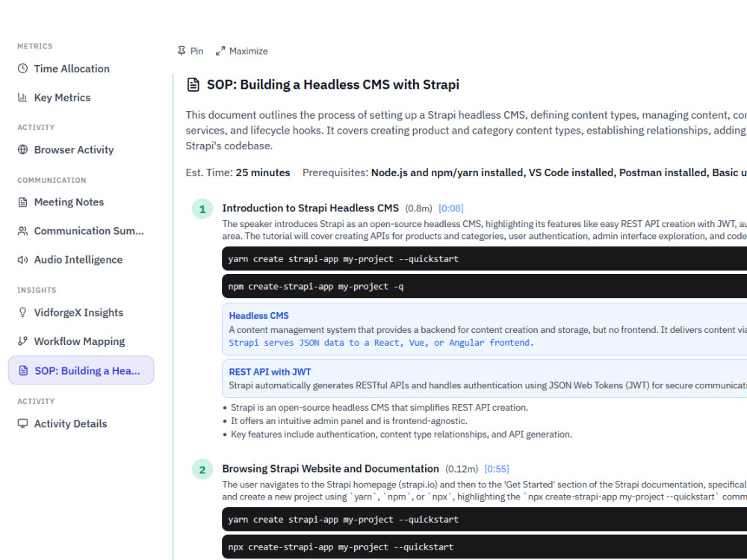Click the 25 minutes estimated time value

[262, 173]
